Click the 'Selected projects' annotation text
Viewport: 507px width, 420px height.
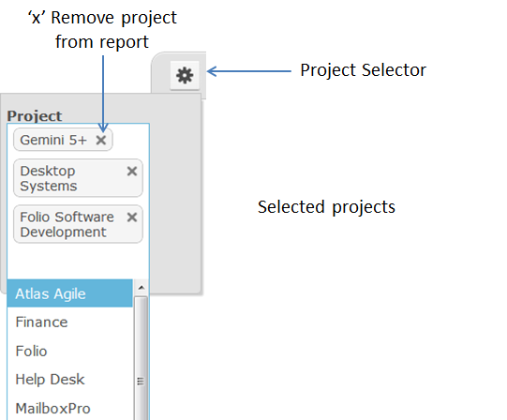tap(326, 207)
